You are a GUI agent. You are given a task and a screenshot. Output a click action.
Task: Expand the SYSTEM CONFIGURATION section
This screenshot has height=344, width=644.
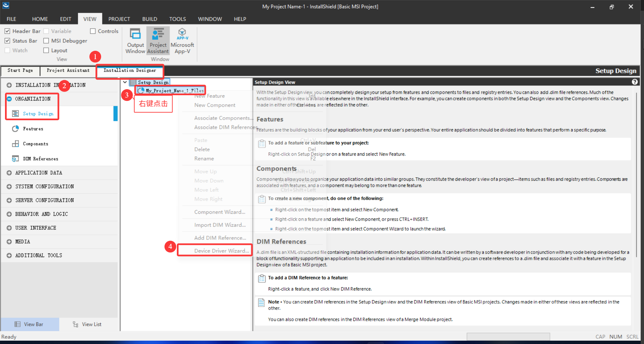(9, 186)
